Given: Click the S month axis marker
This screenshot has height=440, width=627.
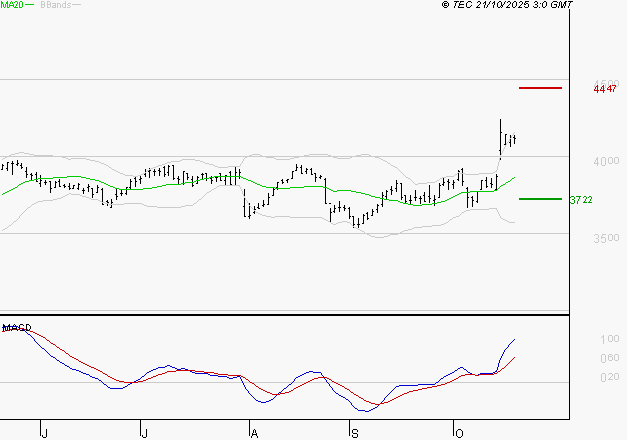Looking at the screenshot, I should 354,433.
